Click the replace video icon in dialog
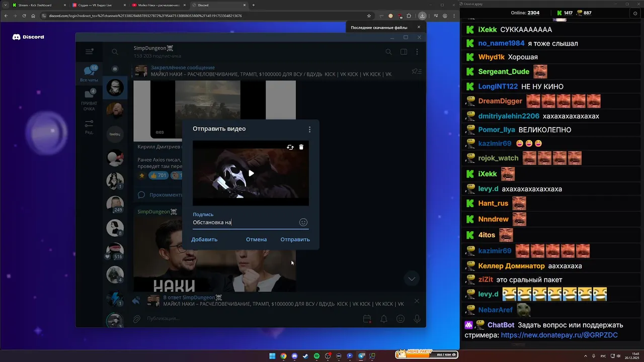 click(x=290, y=147)
